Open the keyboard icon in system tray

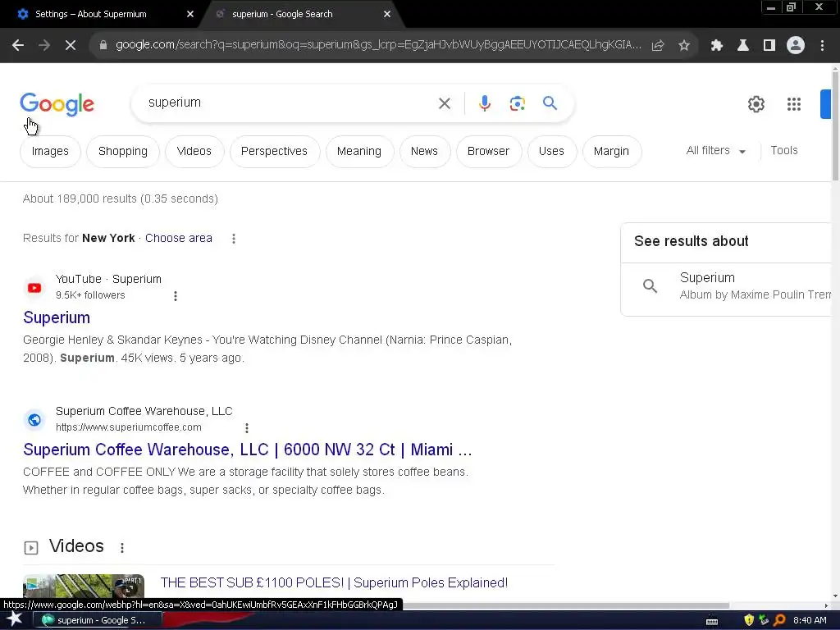[712, 620]
